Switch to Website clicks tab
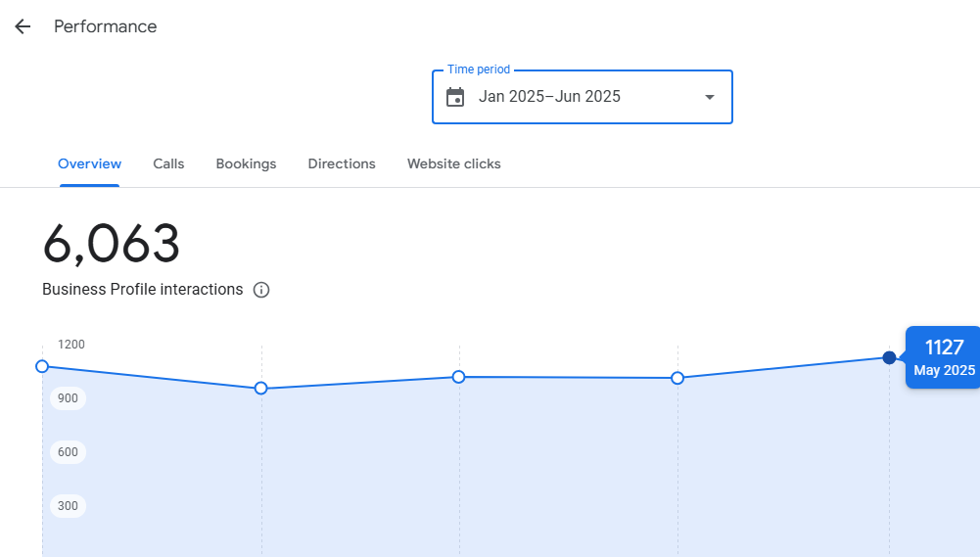980x557 pixels. pyautogui.click(x=453, y=163)
